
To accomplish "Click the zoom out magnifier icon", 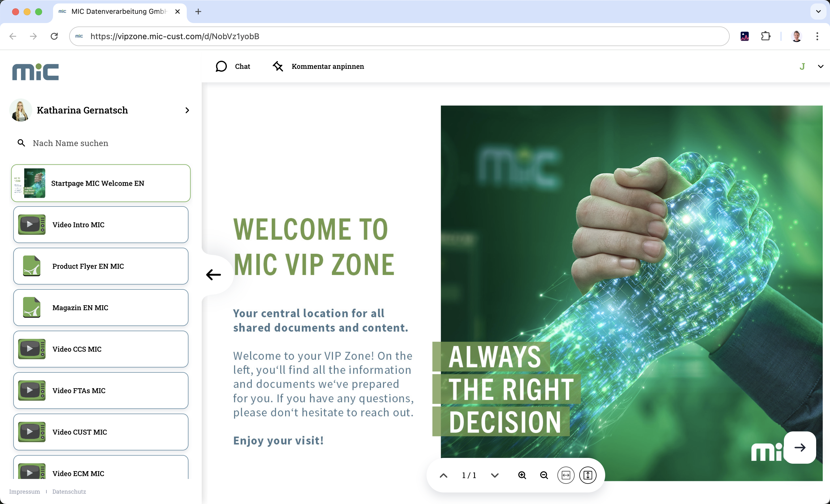I will pyautogui.click(x=544, y=475).
